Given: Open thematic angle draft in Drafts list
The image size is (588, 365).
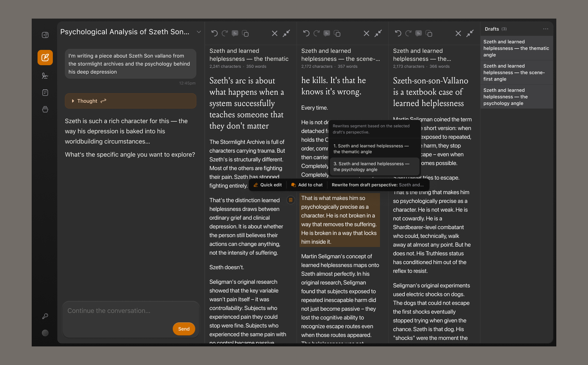Looking at the screenshot, I should (517, 48).
